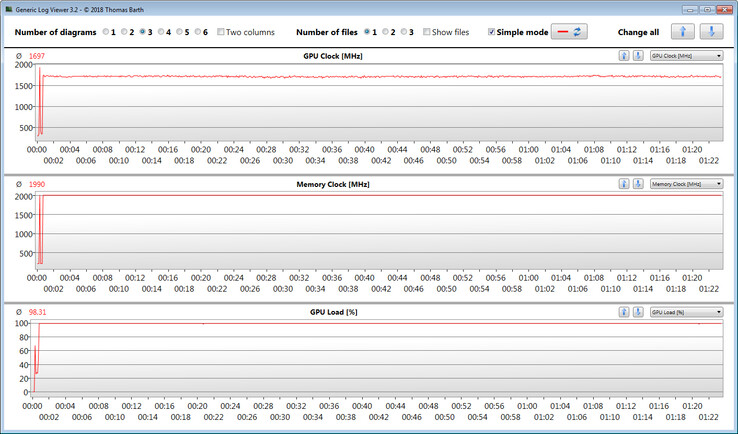Enable the Two columns checkbox
This screenshot has height=434, width=738.
click(x=221, y=32)
